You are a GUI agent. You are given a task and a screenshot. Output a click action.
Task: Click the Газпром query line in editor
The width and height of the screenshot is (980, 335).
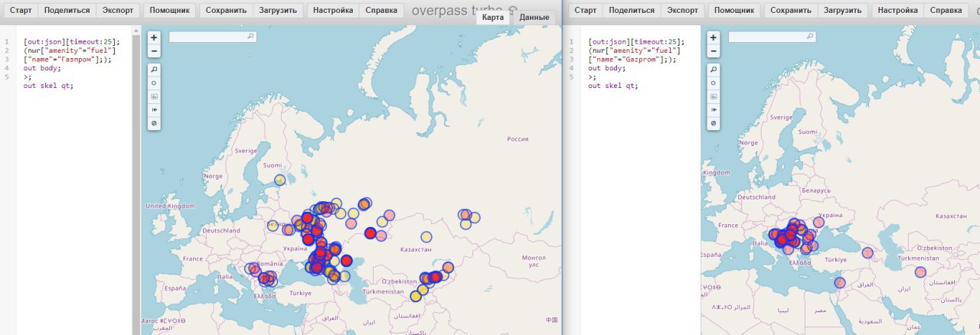tap(68, 59)
